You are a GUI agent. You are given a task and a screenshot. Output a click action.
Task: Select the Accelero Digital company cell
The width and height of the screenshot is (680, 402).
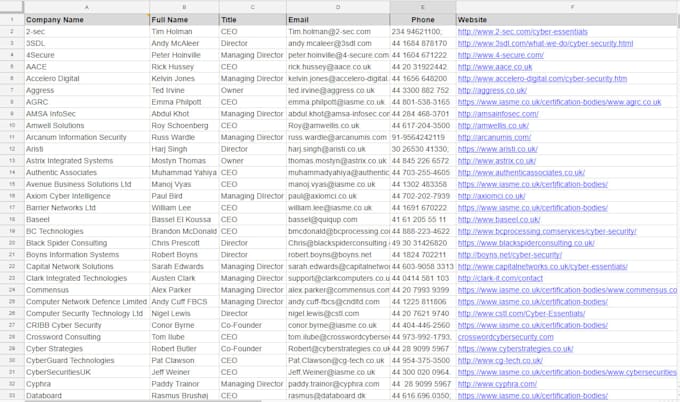click(87, 78)
